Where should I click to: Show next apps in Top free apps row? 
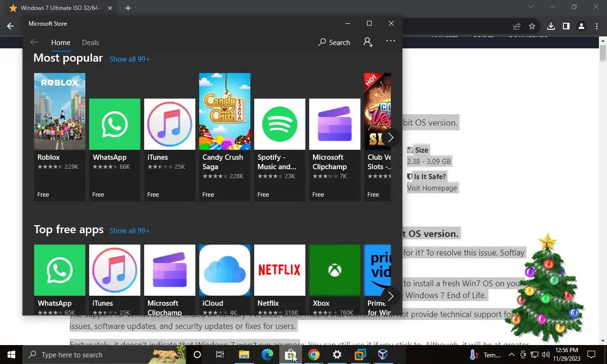(390, 296)
